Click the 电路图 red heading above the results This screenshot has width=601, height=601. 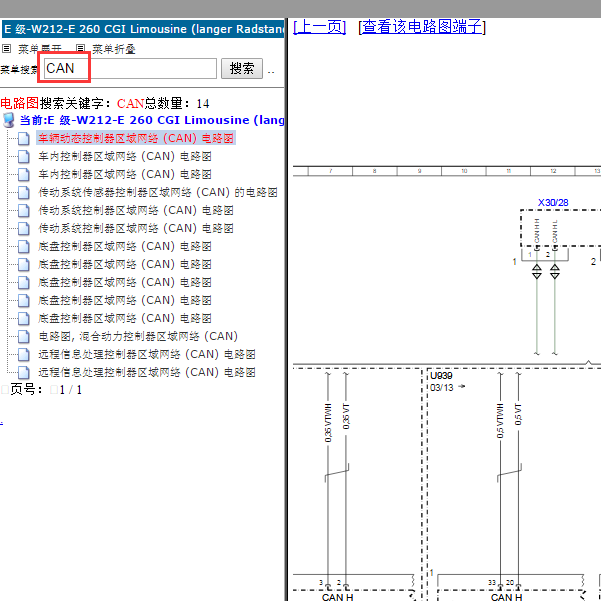pyautogui.click(x=20, y=103)
